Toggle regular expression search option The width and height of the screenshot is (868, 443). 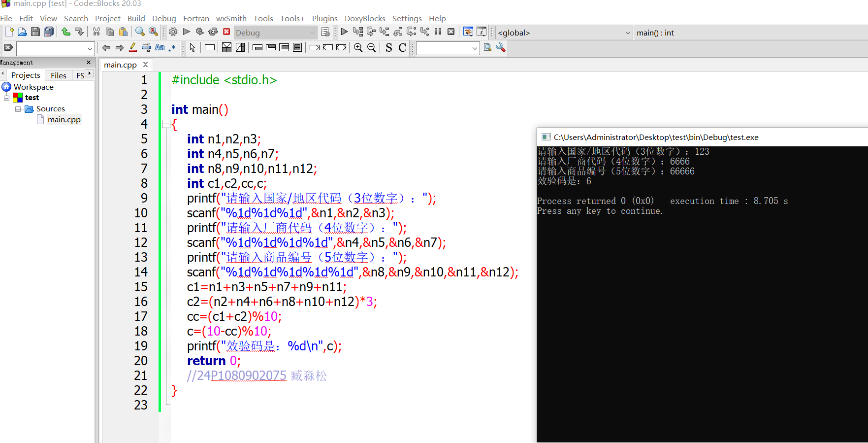click(172, 48)
